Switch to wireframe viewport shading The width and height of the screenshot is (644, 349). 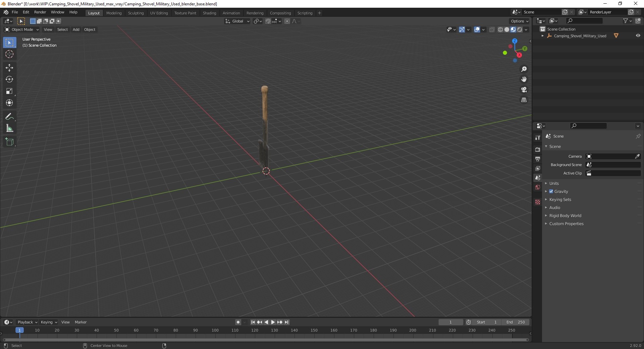click(x=500, y=30)
